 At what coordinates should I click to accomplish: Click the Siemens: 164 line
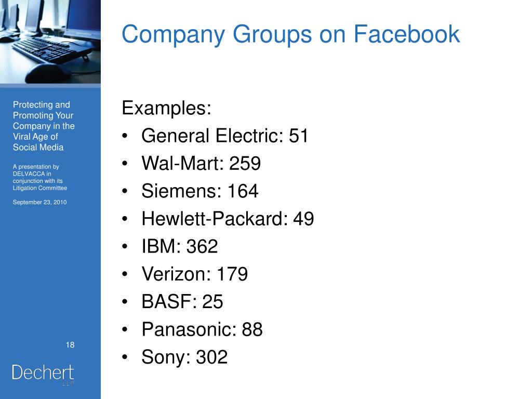click(200, 191)
